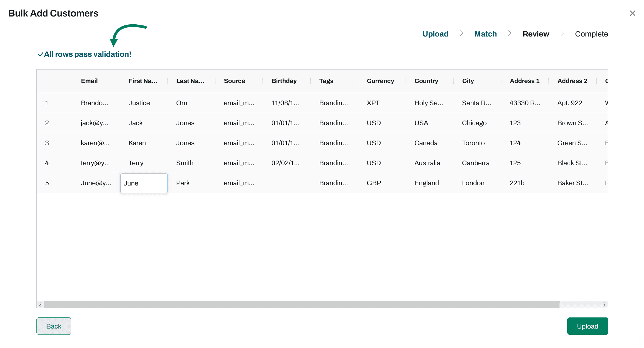
Task: Click the close X on the dialog
Action: (x=632, y=13)
